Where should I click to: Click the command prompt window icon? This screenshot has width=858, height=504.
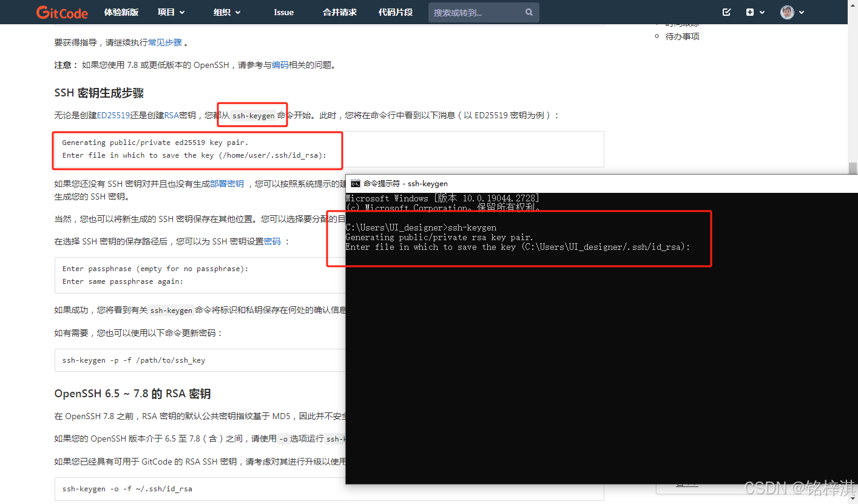pyautogui.click(x=356, y=183)
